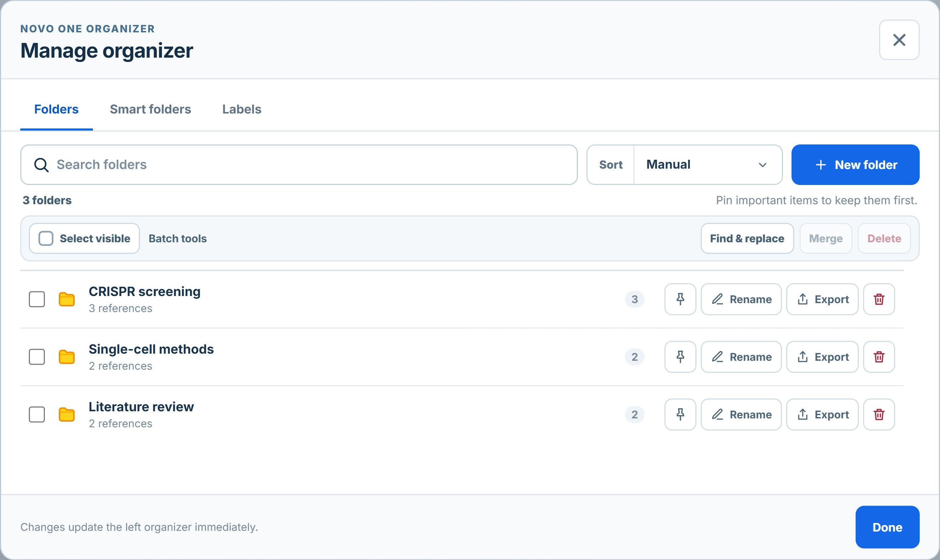Export the CRISPR screening folder

point(822,299)
